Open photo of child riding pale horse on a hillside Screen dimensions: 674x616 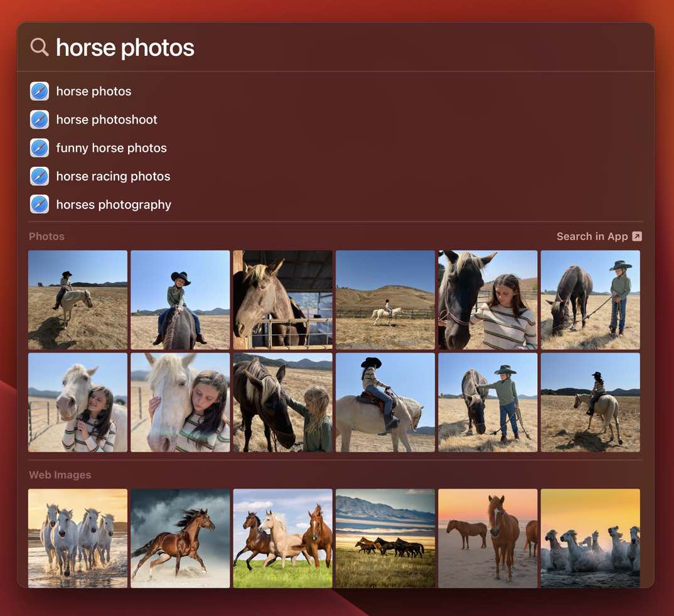[x=78, y=300]
